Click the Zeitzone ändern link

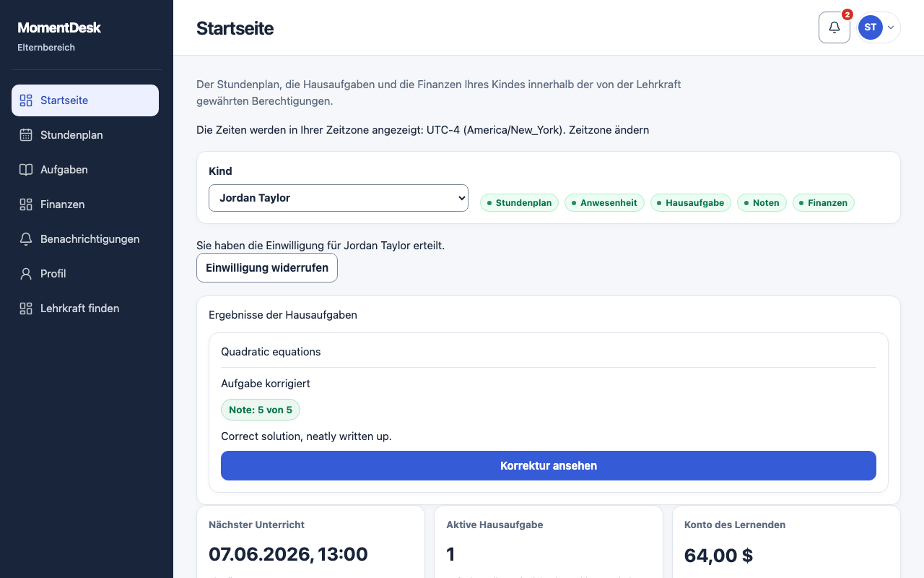[x=611, y=130]
